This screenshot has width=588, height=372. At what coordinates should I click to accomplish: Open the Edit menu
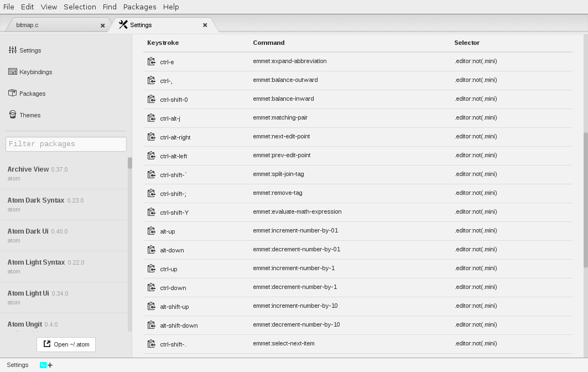(x=27, y=7)
